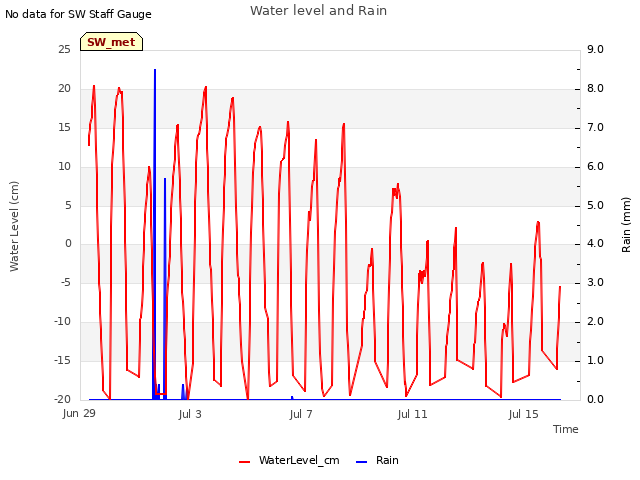Click the Jul 11 date tick label
The image size is (640, 480).
click(x=412, y=414)
